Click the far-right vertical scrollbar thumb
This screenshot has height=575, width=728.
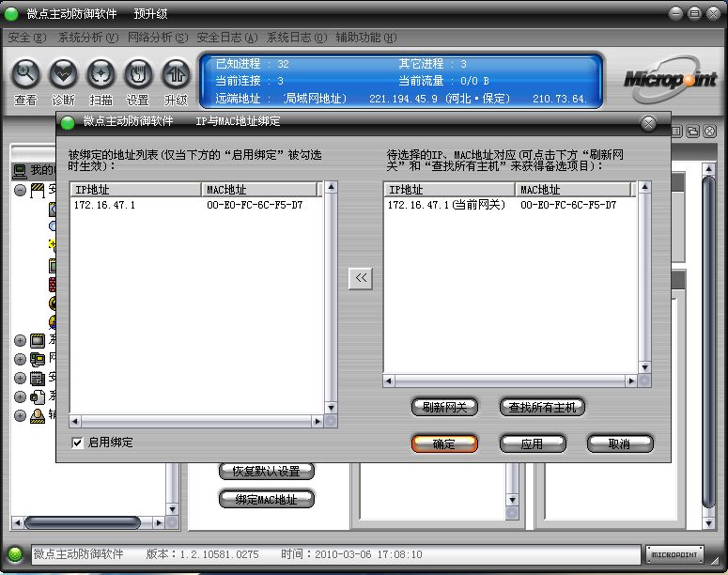pyautogui.click(x=708, y=341)
